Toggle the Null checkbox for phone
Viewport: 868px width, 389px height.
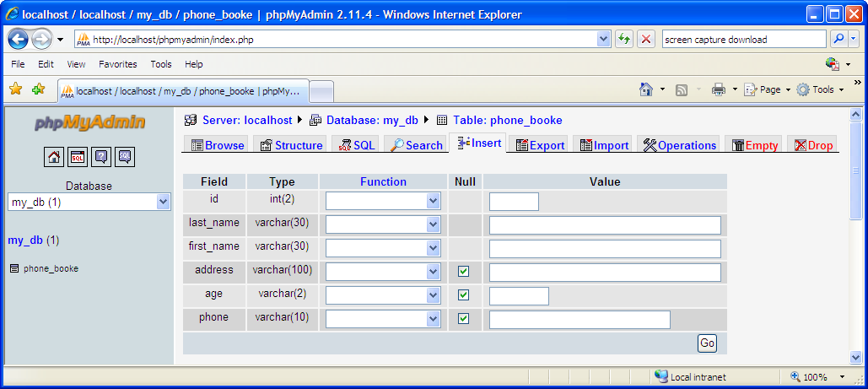464,319
